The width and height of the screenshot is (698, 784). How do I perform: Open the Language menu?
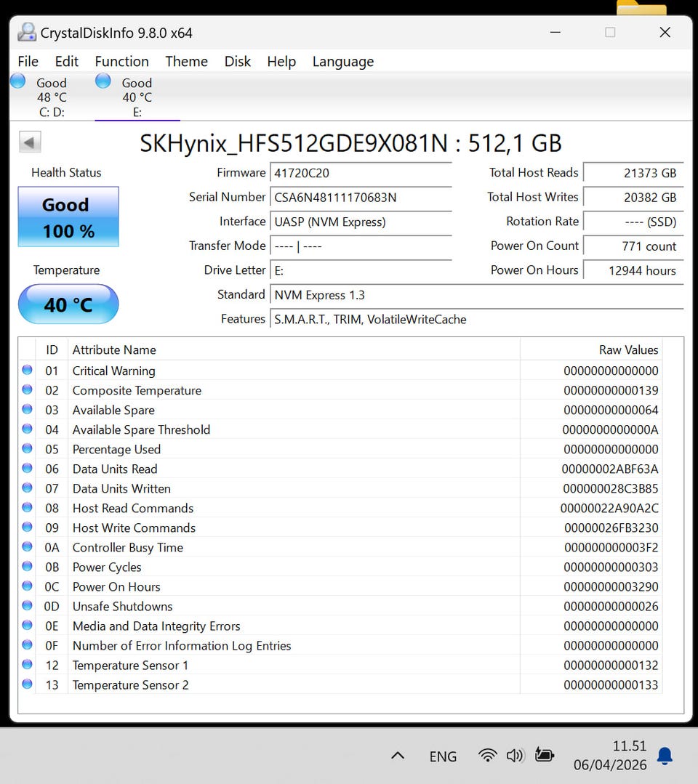[x=342, y=61]
